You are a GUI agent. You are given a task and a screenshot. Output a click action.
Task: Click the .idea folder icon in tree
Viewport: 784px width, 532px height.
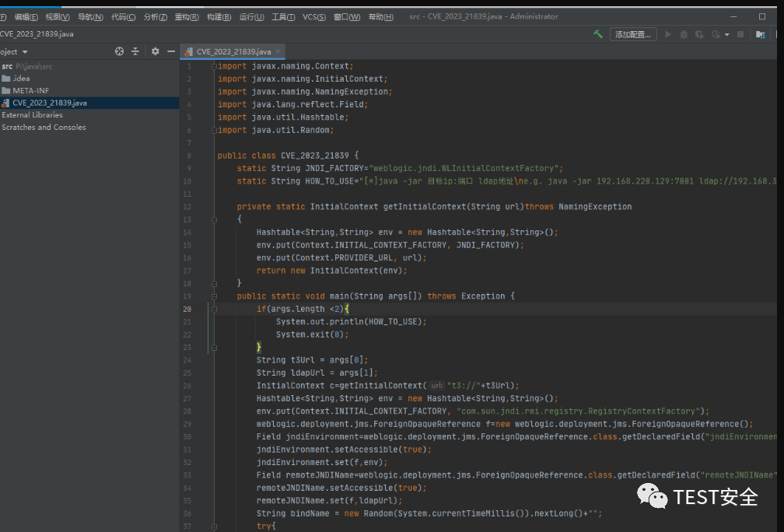click(6, 78)
